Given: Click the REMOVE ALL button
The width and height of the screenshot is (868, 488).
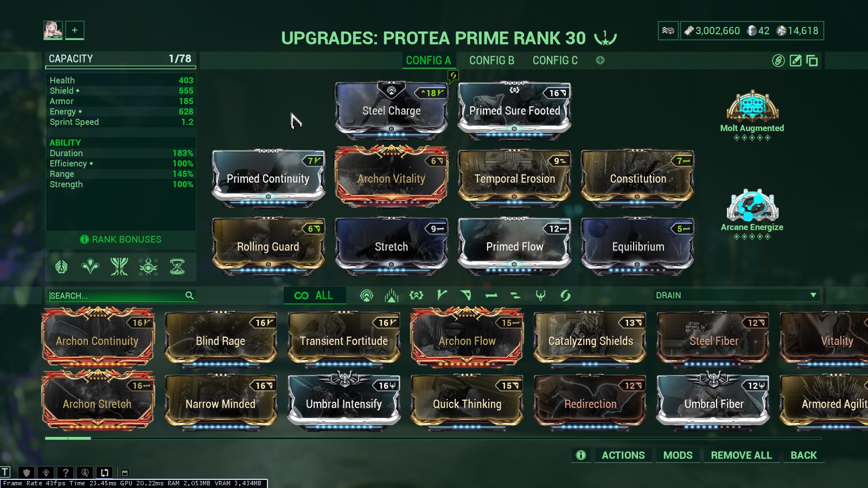Looking at the screenshot, I should (x=741, y=455).
